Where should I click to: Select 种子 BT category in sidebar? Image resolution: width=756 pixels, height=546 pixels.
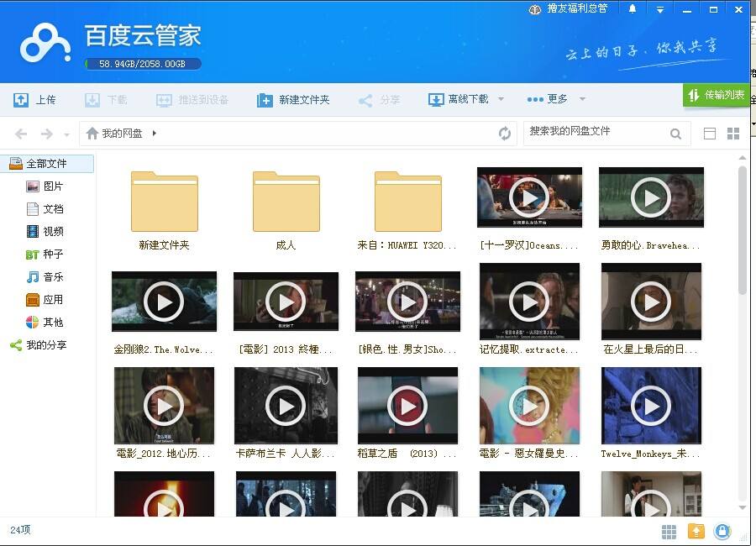pos(45,255)
